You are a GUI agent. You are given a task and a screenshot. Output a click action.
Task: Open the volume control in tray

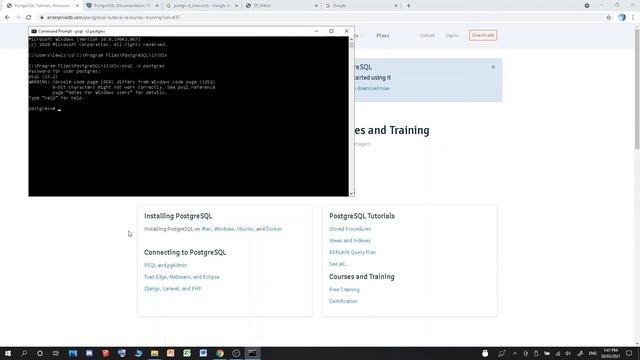click(568, 353)
